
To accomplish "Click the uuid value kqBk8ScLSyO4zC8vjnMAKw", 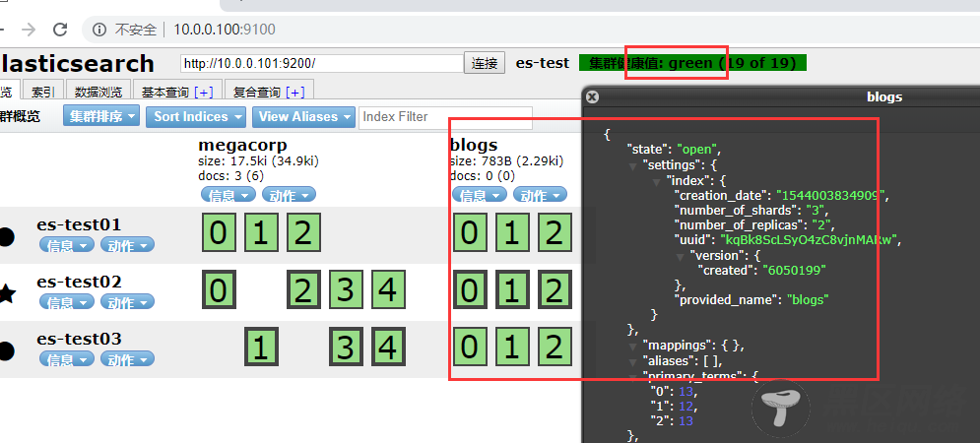I will (x=809, y=240).
